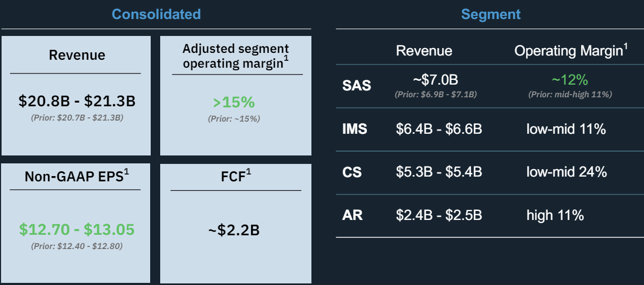This screenshot has width=644, height=285.
Task: Select the IMS revenue $6.4B - $6.6B
Action: [439, 128]
